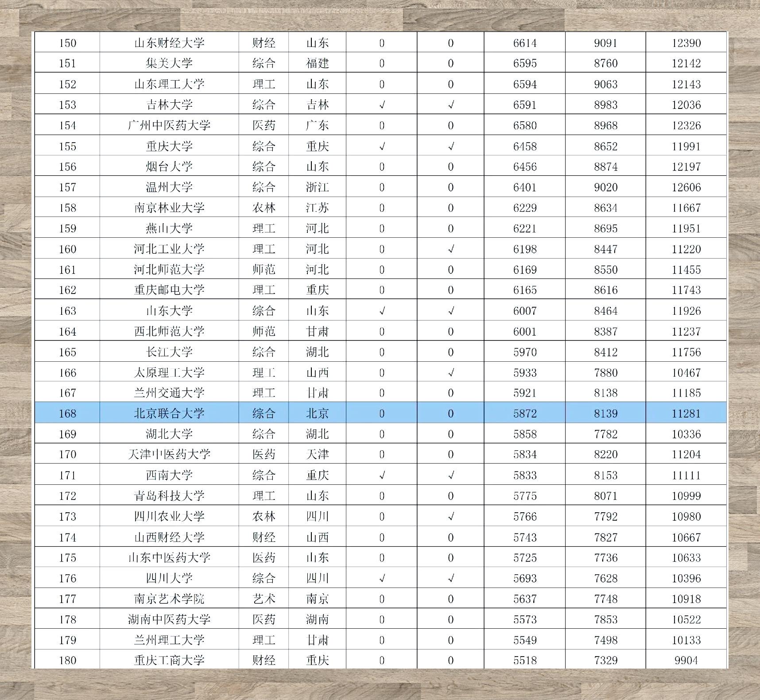Click the province cell "江苏"

click(x=317, y=208)
